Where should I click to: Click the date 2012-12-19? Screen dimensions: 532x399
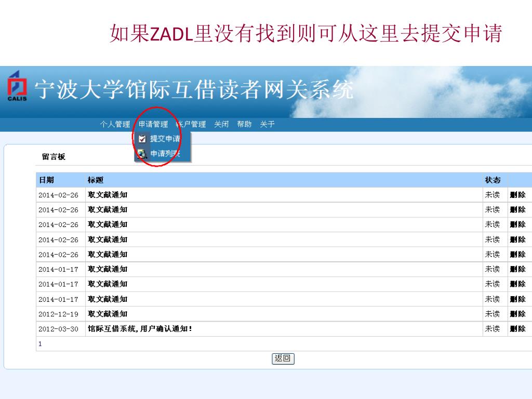(58, 314)
